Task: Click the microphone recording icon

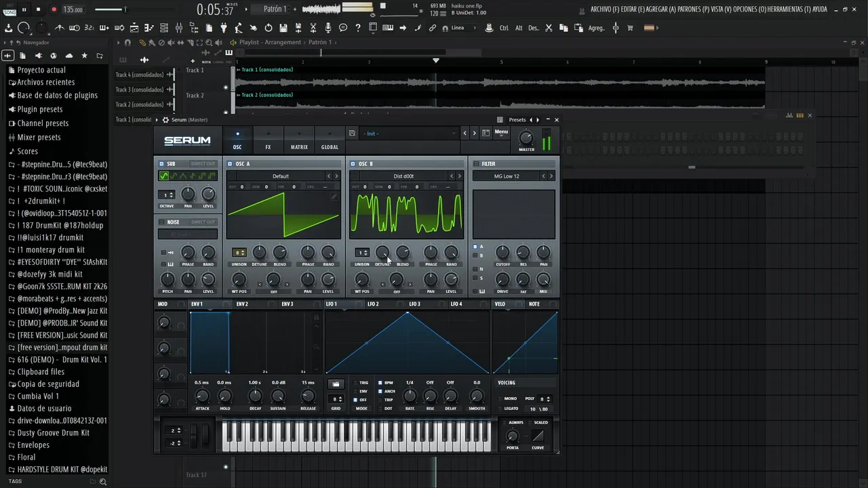Action: pyautogui.click(x=328, y=28)
